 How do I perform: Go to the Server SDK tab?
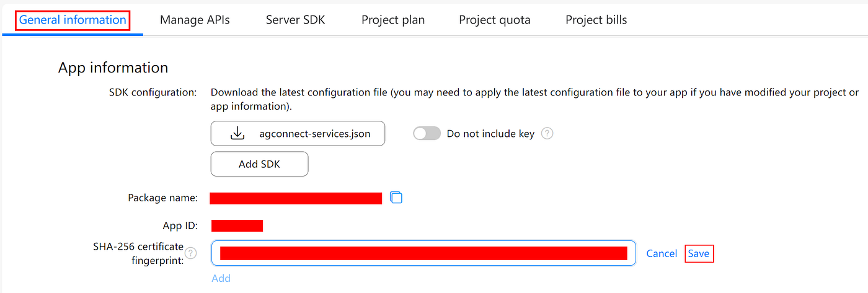(x=295, y=20)
